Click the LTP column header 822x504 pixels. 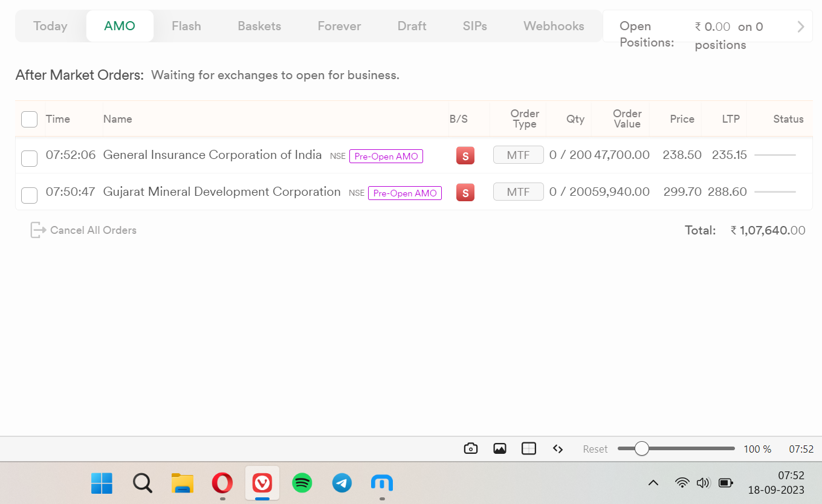731,119
